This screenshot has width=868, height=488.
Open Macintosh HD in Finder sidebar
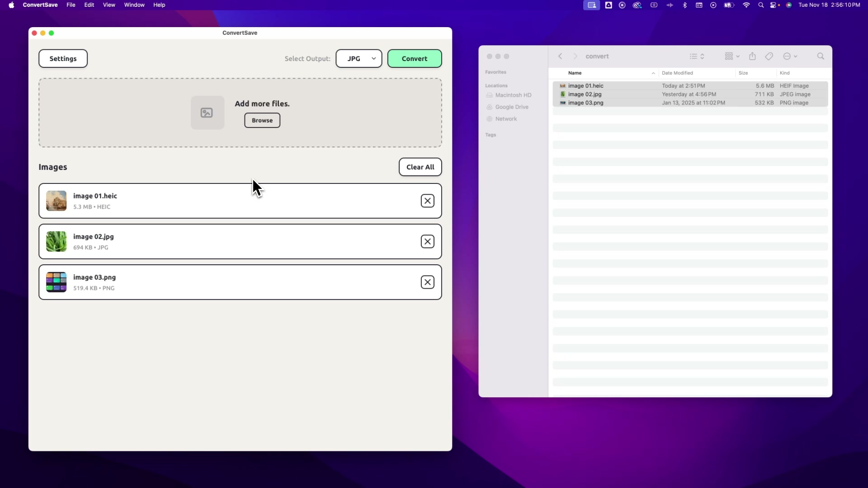click(509, 95)
